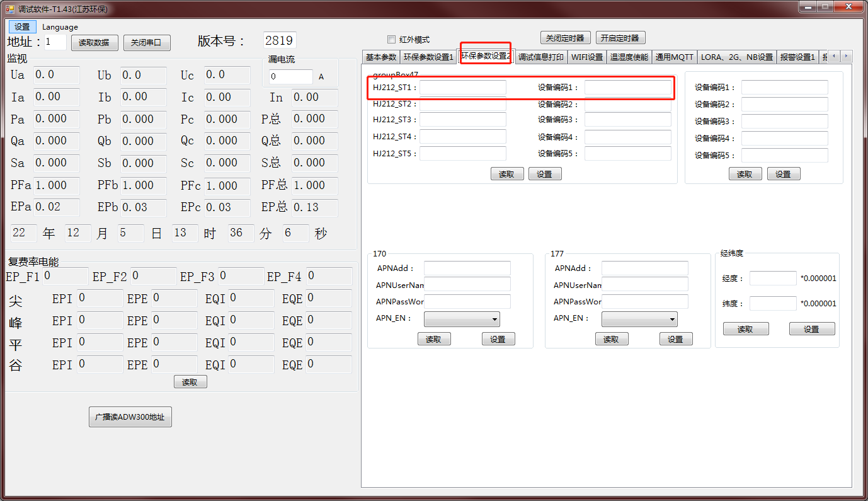Switch to the WIFI设置 tab

tap(586, 57)
